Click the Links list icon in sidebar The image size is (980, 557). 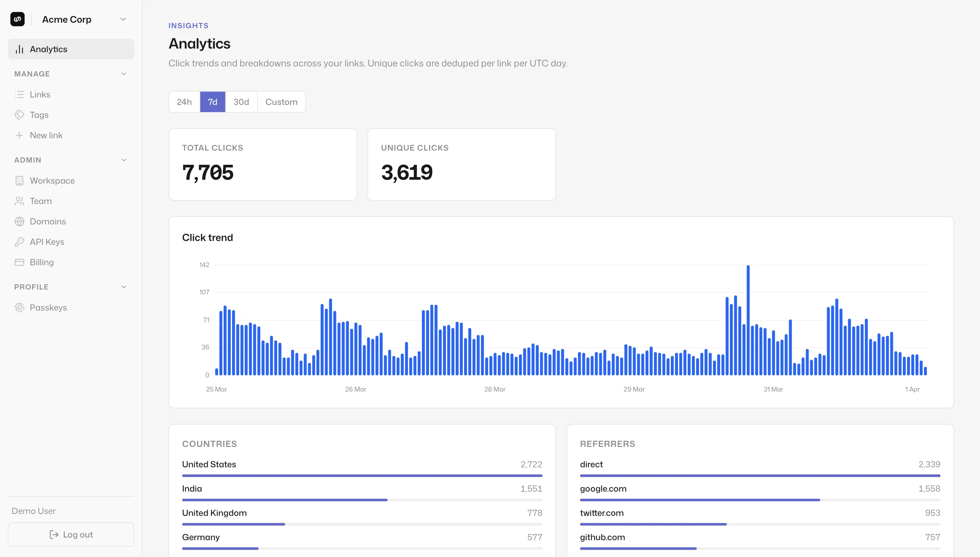pos(19,95)
